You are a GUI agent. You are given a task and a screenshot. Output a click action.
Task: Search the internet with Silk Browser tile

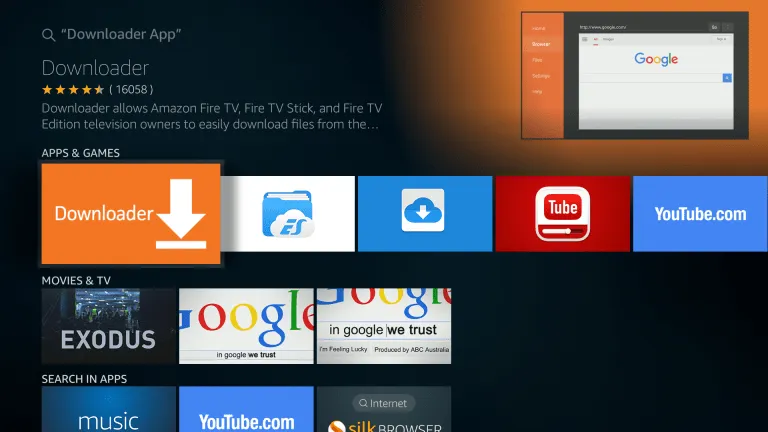[x=384, y=409]
